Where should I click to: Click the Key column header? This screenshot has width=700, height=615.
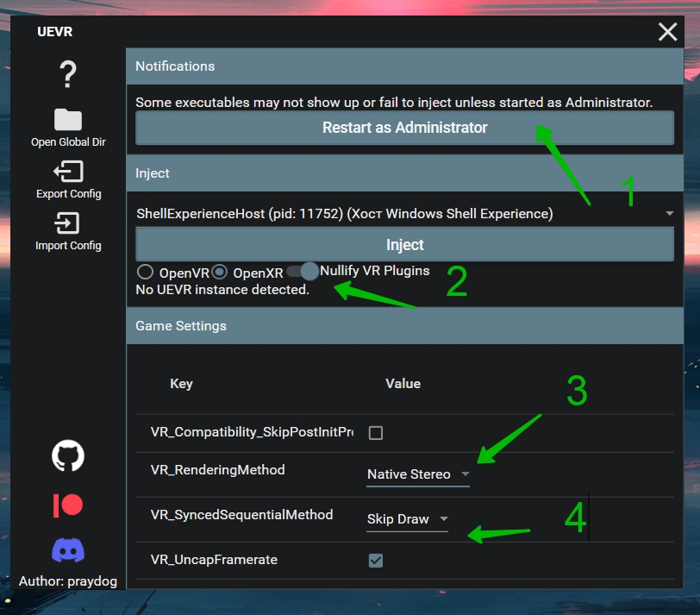tap(181, 384)
